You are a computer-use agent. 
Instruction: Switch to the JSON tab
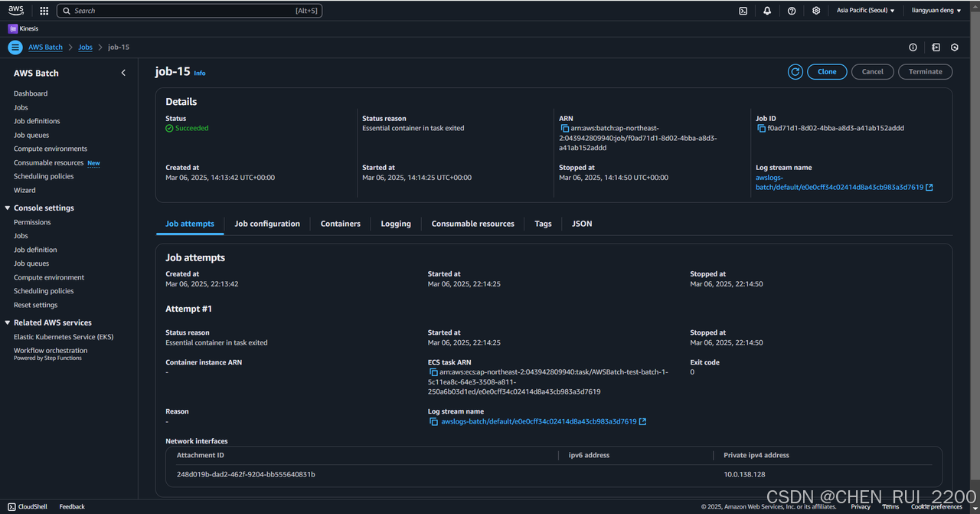coord(582,224)
